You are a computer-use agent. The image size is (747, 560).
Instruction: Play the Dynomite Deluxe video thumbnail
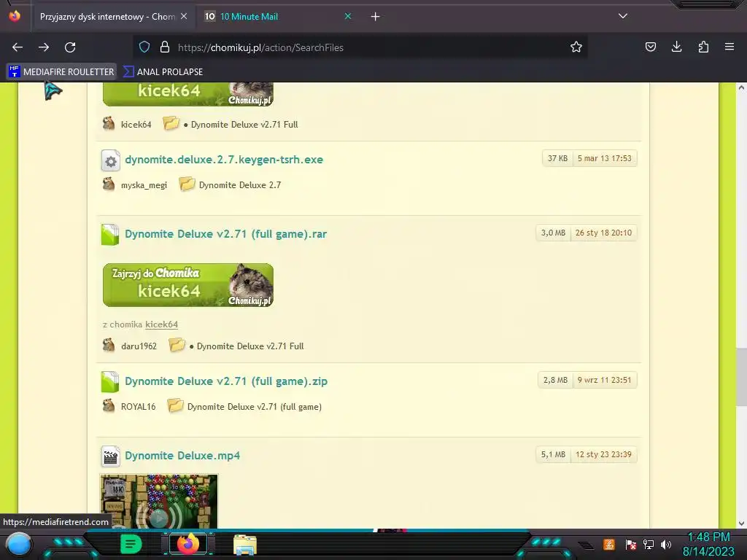pos(159,501)
